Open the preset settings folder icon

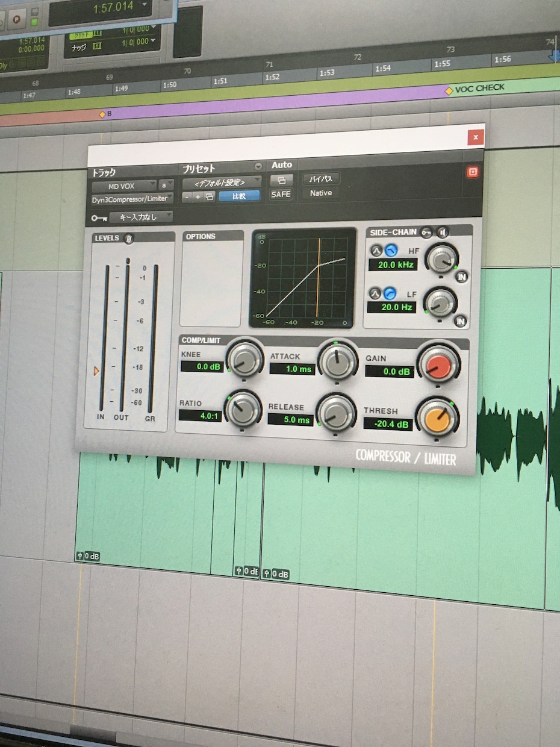209,196
